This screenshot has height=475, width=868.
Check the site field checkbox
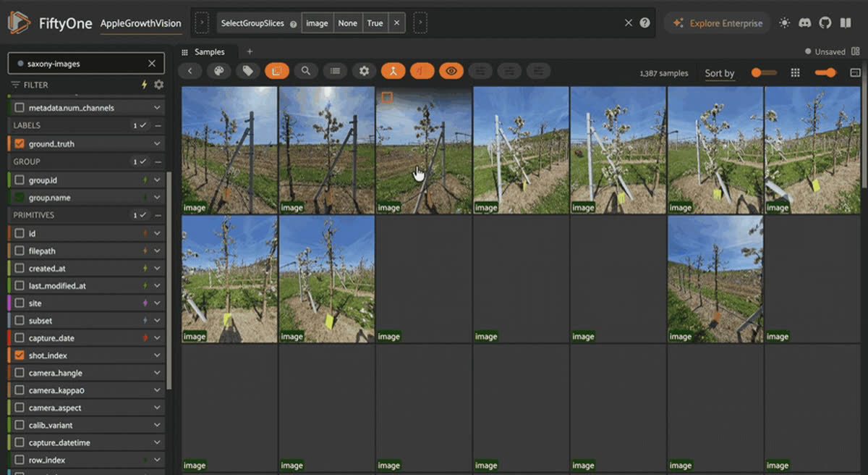20,303
